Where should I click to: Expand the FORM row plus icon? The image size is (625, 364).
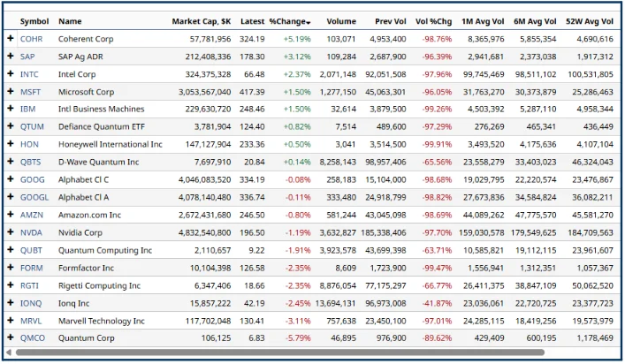click(x=11, y=267)
